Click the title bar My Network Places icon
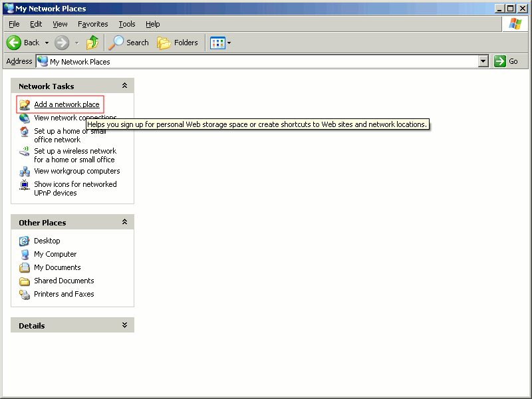 click(x=9, y=9)
